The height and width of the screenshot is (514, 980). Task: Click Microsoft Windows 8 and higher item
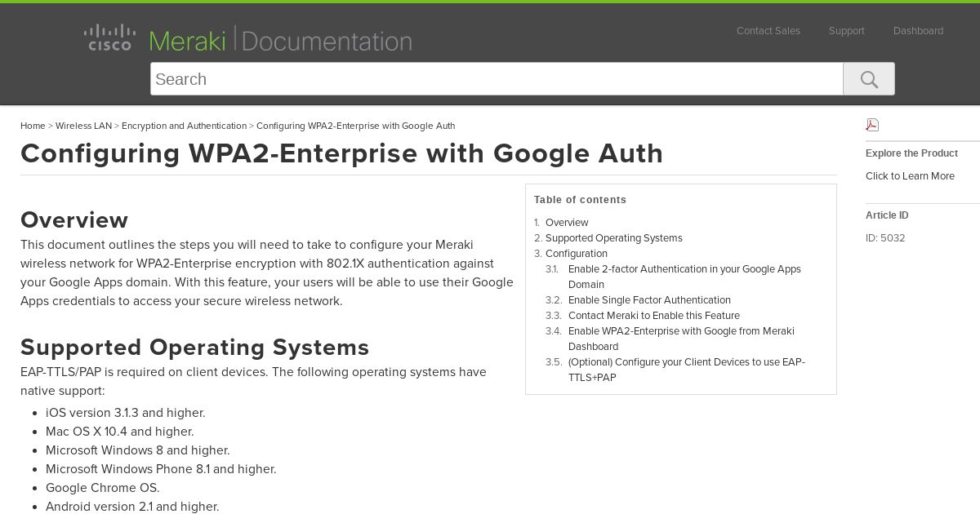click(138, 450)
